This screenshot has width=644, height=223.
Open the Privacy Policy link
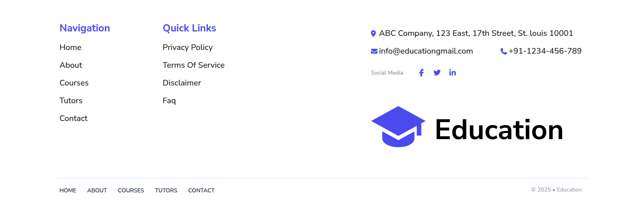(x=187, y=48)
